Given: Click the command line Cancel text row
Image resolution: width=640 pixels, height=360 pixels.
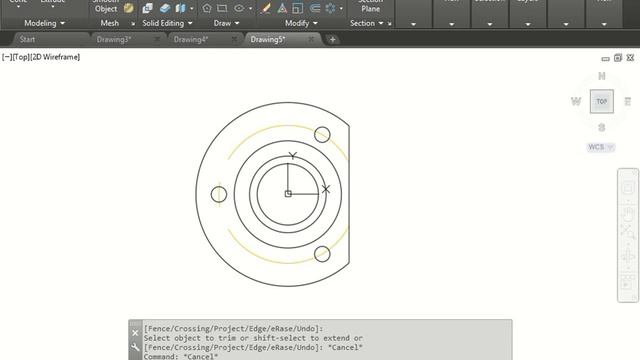Looking at the screenshot, I should (x=181, y=356).
